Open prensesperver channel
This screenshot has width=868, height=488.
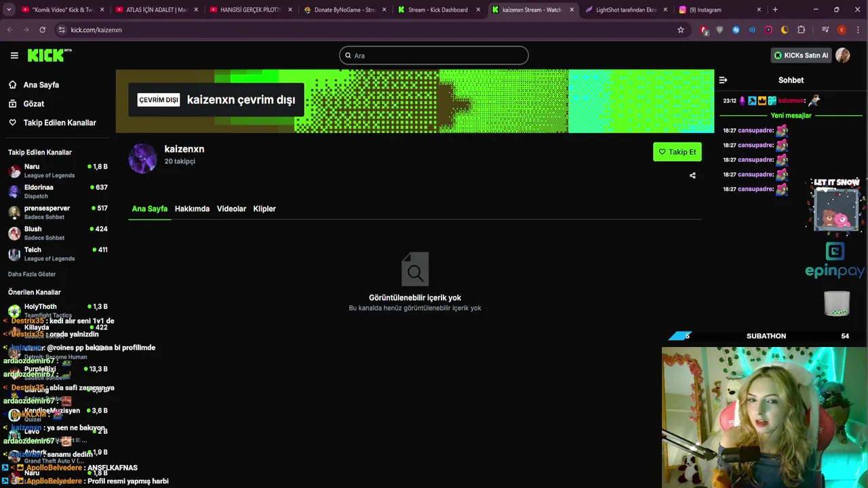pyautogui.click(x=58, y=212)
